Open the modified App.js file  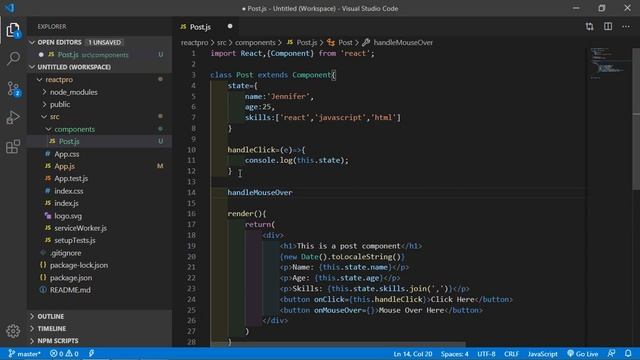100,166
